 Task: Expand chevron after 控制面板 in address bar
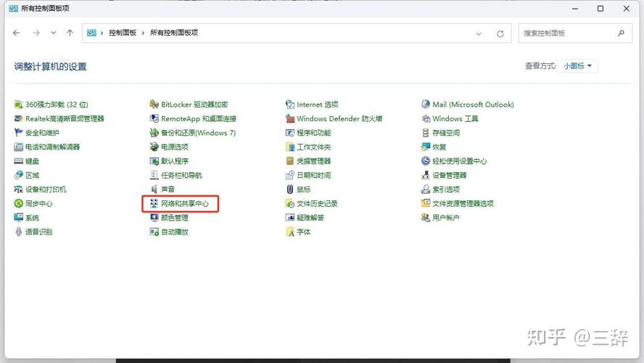pos(143,33)
